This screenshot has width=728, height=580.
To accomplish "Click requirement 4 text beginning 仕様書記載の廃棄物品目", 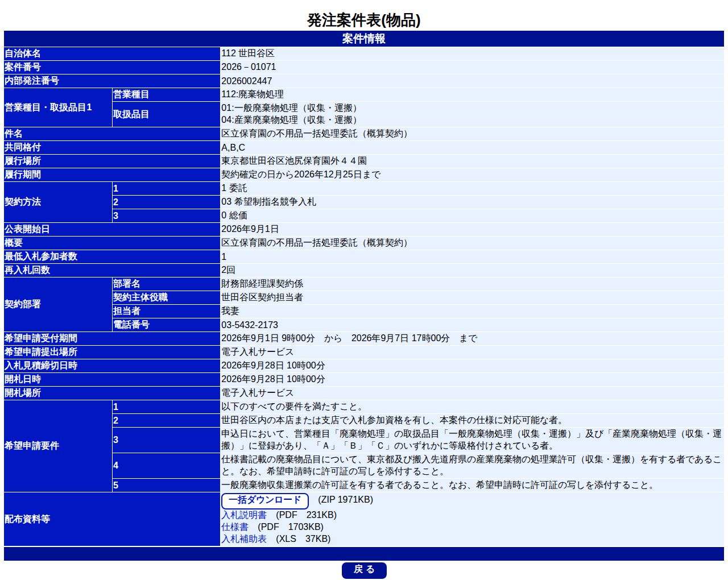I will pos(471,465).
